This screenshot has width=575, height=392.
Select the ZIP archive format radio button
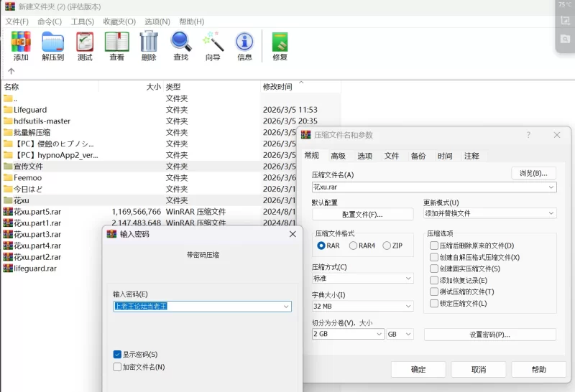coord(387,246)
